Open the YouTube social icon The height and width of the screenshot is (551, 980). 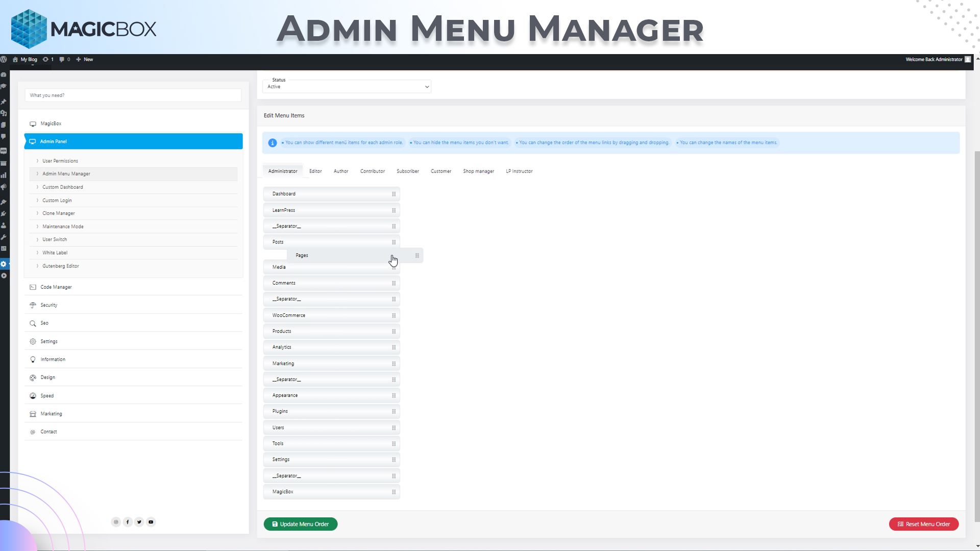[151, 522]
